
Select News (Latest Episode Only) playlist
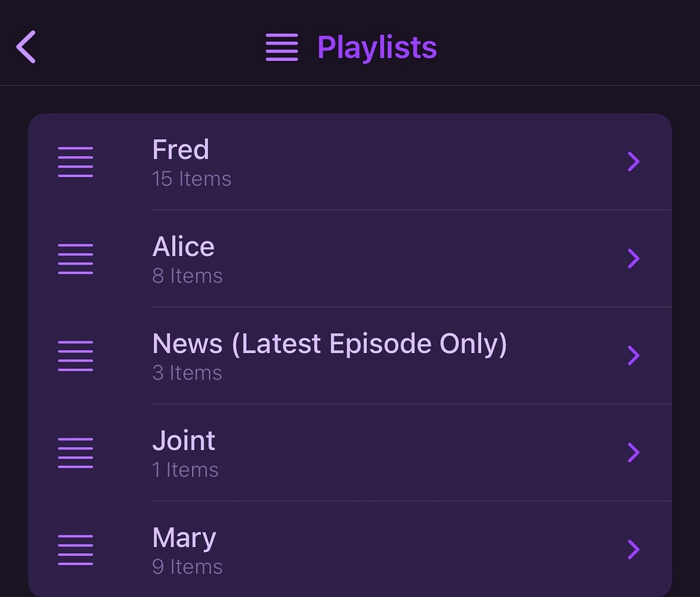coord(329,343)
